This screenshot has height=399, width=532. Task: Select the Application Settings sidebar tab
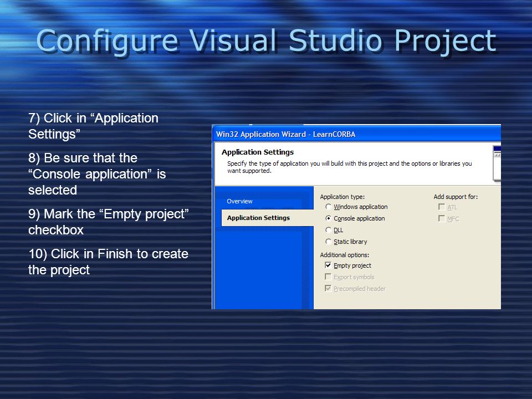pos(267,218)
